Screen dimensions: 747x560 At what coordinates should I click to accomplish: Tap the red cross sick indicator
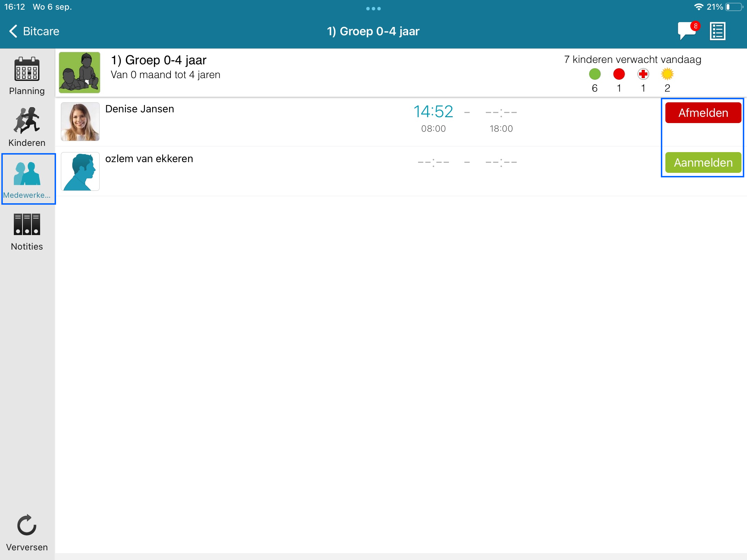point(643,74)
